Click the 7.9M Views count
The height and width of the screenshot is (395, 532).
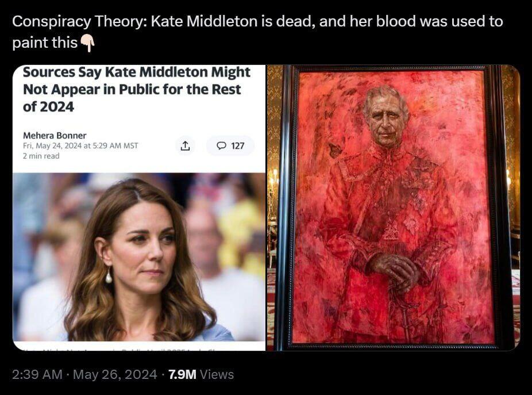point(201,374)
